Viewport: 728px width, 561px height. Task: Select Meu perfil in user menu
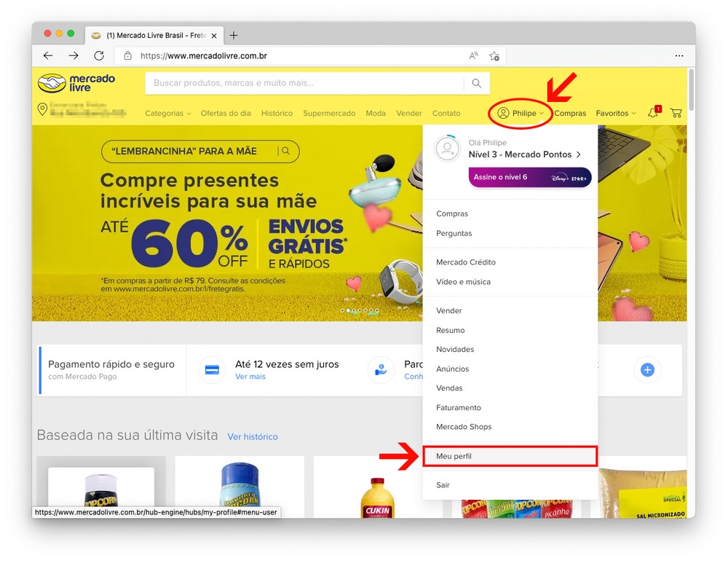point(510,456)
